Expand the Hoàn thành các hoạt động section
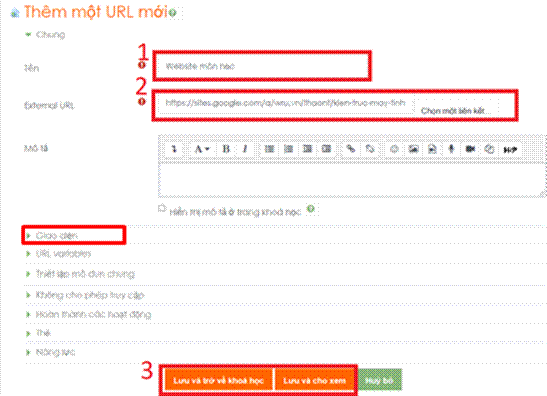 tap(89, 314)
